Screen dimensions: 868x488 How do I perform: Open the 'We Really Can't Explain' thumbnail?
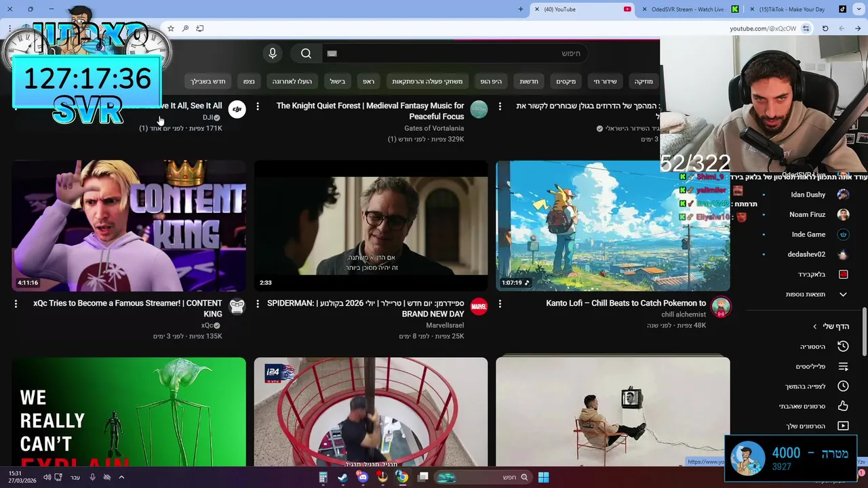(129, 412)
